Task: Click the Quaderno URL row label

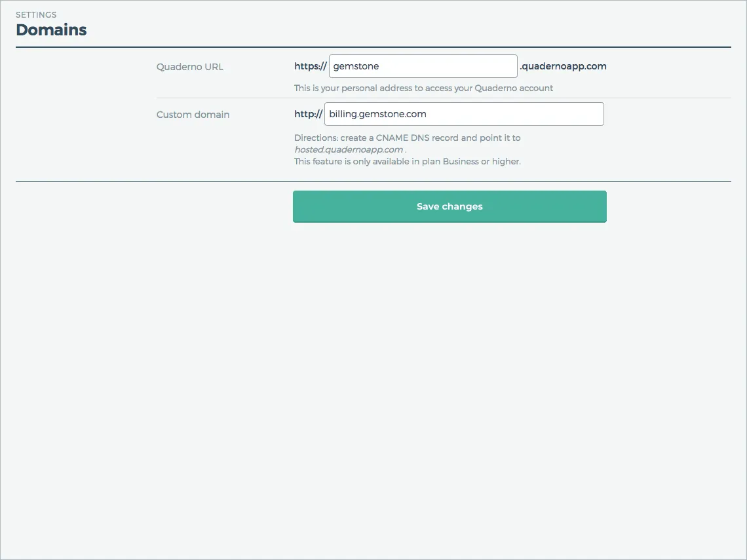Action: pos(189,66)
